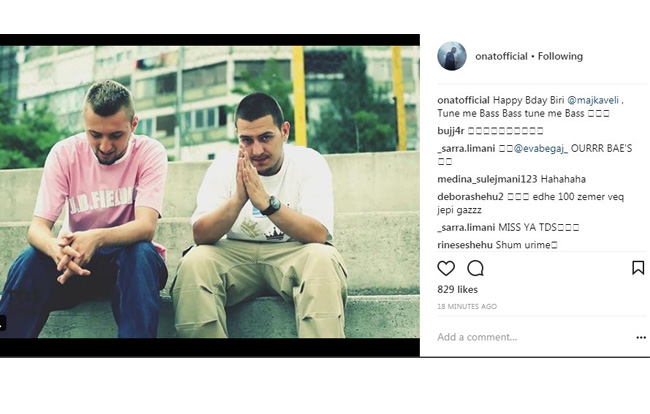The image size is (650, 414).
Task: Open comments with the speech bubble icon
Action: [x=475, y=269]
